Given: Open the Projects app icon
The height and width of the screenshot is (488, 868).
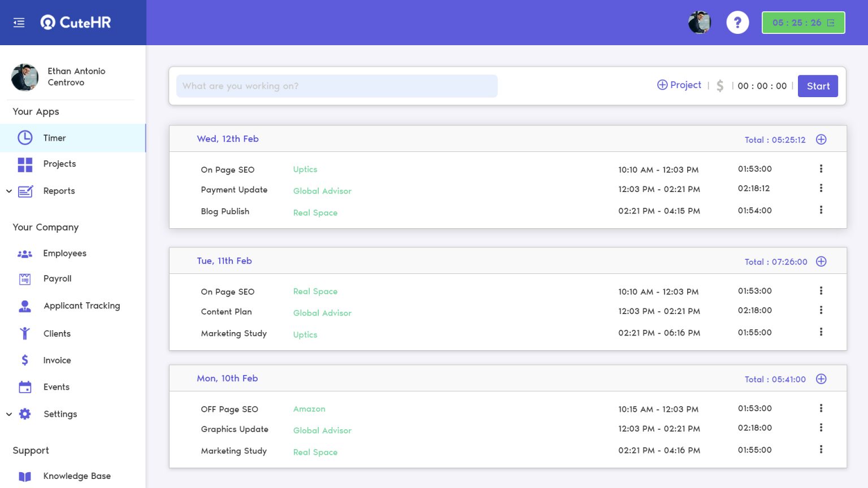Looking at the screenshot, I should pos(25,164).
